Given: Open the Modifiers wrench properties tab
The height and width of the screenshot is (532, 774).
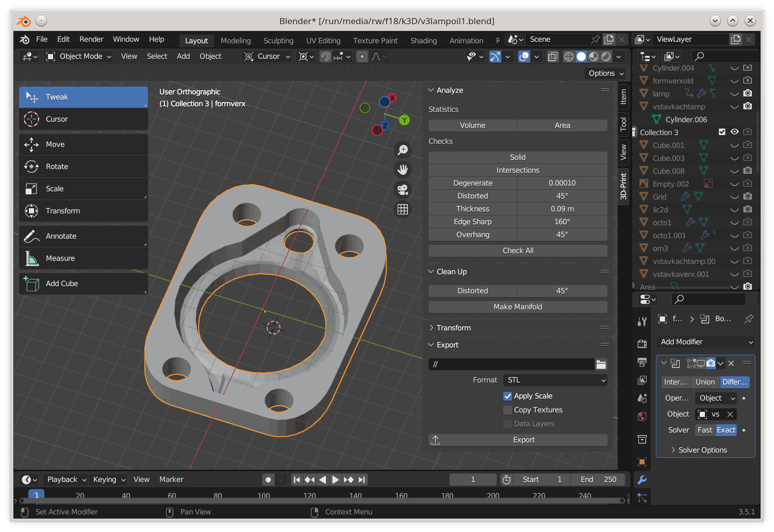Looking at the screenshot, I should tap(642, 480).
